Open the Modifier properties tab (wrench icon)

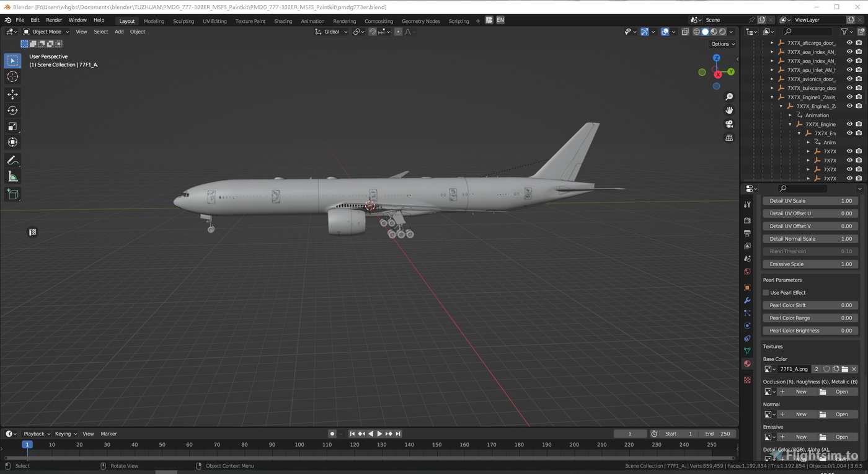coord(746,300)
